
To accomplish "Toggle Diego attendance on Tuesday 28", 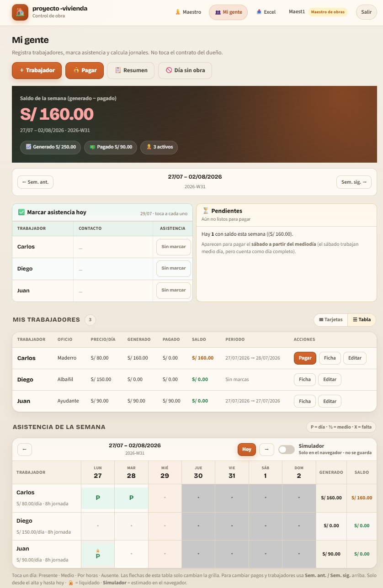I will [131, 526].
